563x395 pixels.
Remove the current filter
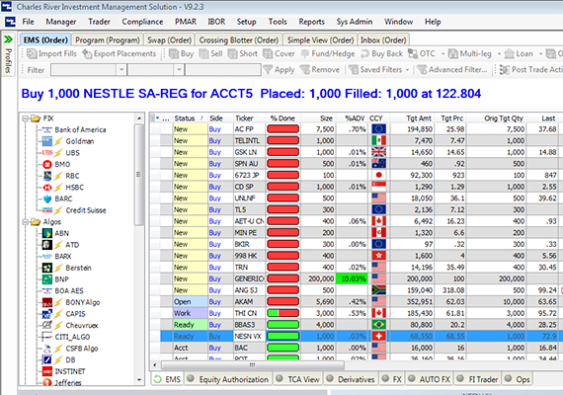tap(320, 70)
